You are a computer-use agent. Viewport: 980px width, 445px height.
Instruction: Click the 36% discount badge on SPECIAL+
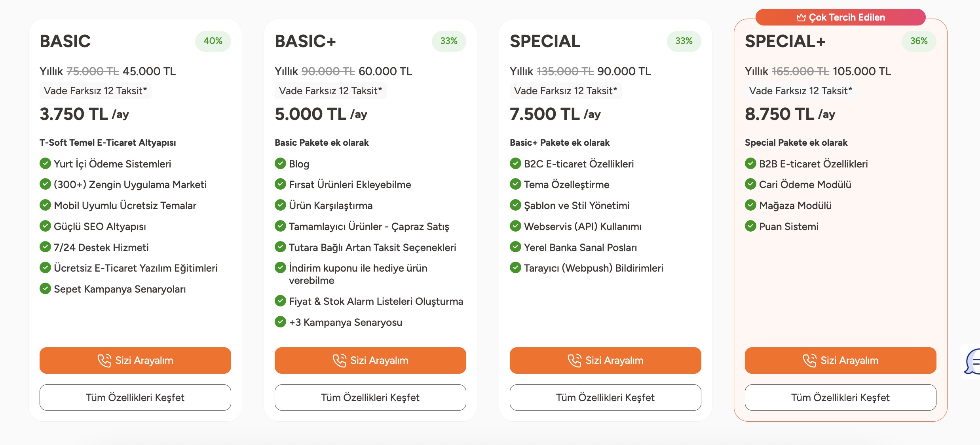click(x=919, y=41)
